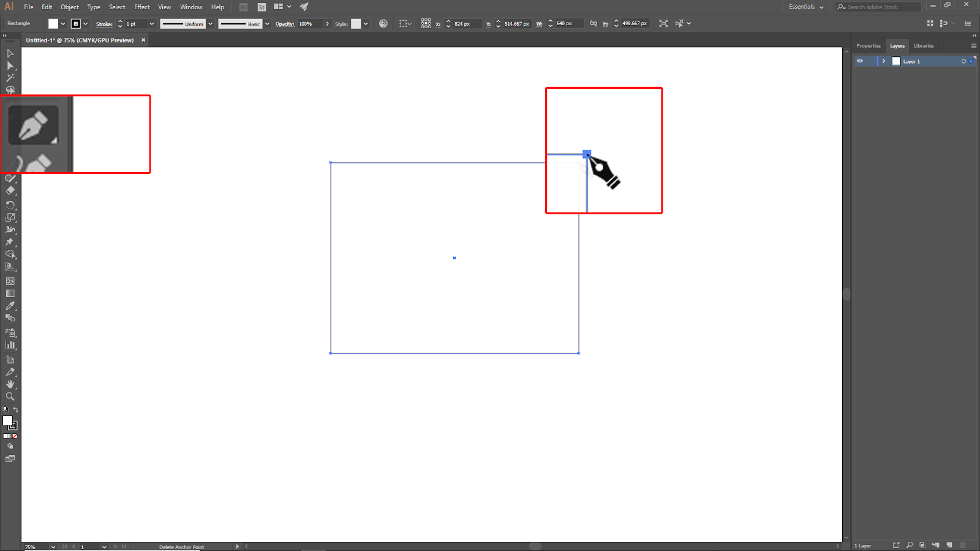980x551 pixels.
Task: Select the Lasso tool
Action: click(x=10, y=89)
